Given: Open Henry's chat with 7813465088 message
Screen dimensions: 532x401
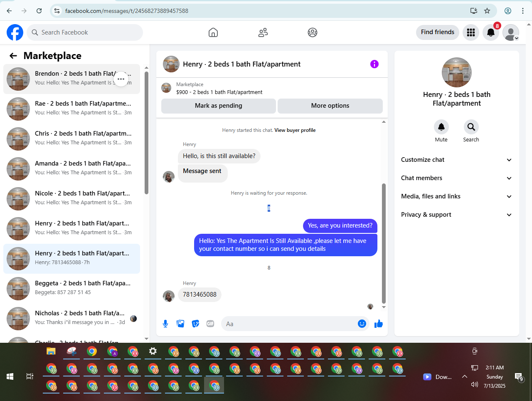Looking at the screenshot, I should [x=71, y=259].
